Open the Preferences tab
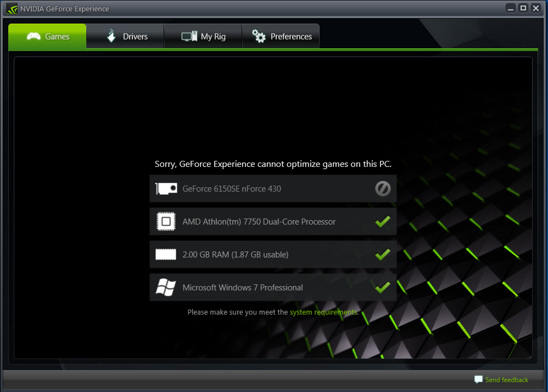The height and width of the screenshot is (392, 548). pos(281,36)
